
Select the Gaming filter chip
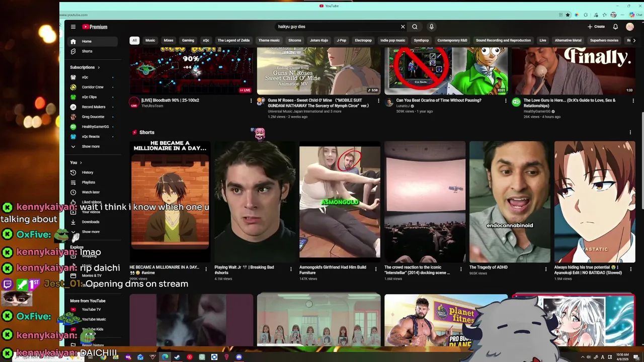click(x=188, y=40)
